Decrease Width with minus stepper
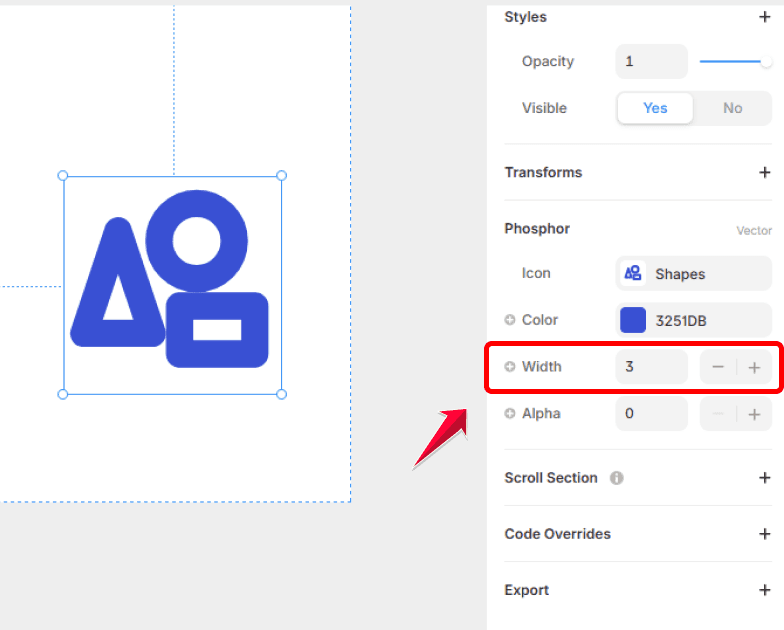784x630 pixels. (x=718, y=368)
